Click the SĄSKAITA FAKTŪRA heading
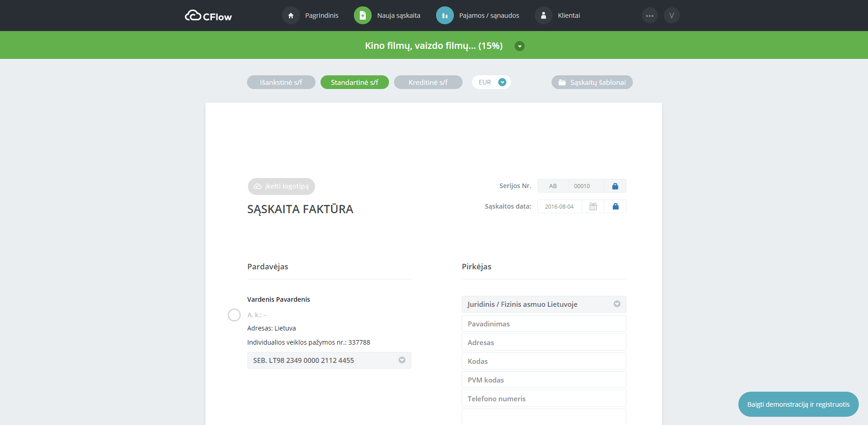Screen dimensions: 868x425 click(x=300, y=210)
